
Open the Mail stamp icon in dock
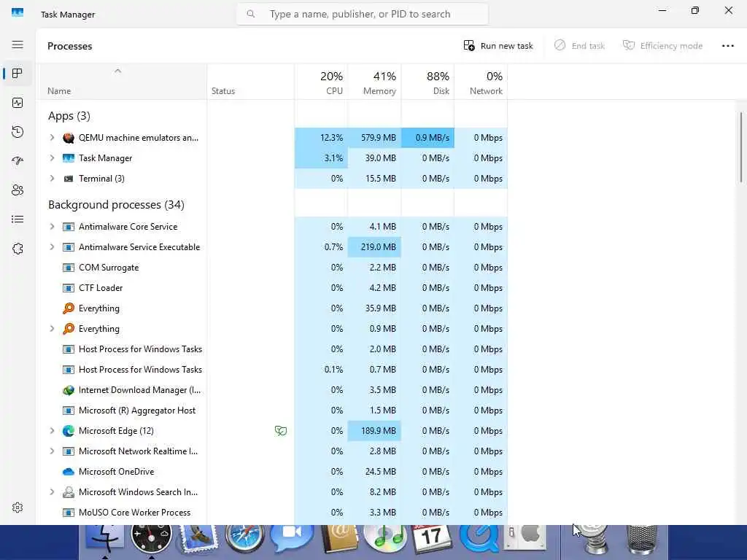click(198, 540)
